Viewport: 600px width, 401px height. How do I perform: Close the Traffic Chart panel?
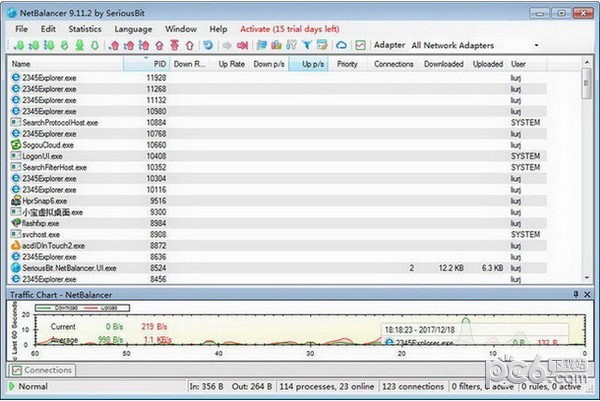click(587, 294)
